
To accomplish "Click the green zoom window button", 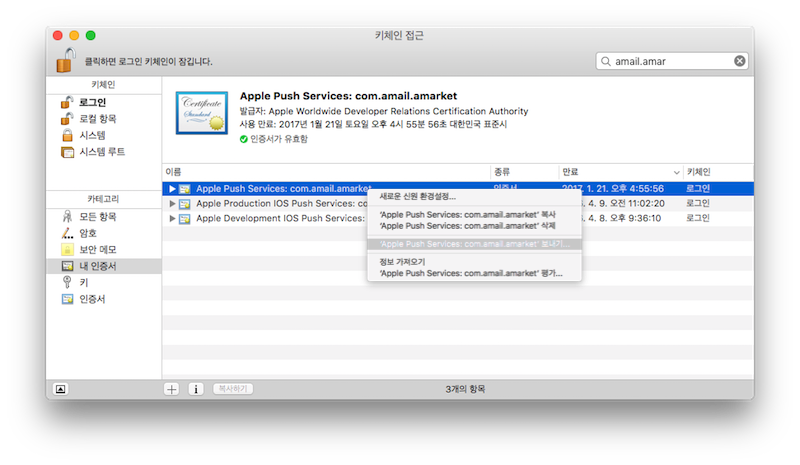I will click(90, 35).
